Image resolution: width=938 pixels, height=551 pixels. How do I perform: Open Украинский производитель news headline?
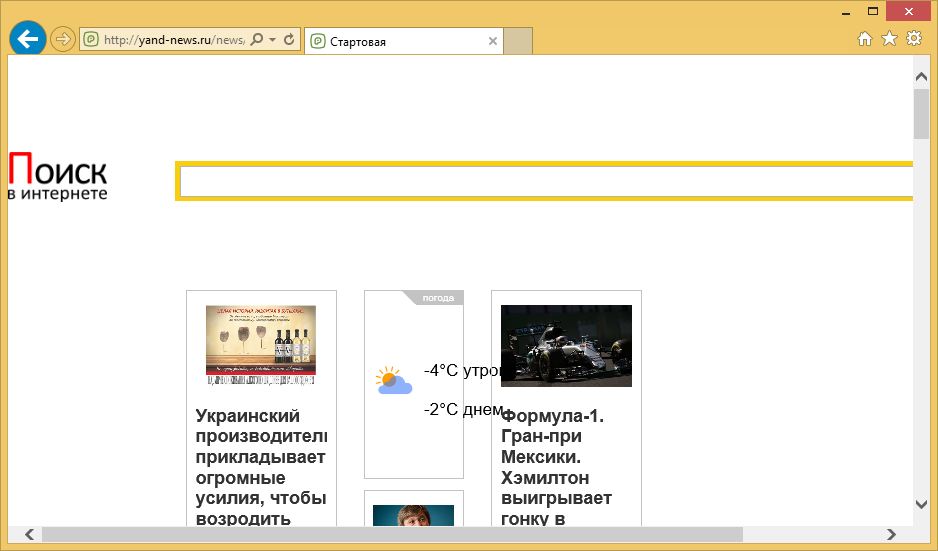261,466
